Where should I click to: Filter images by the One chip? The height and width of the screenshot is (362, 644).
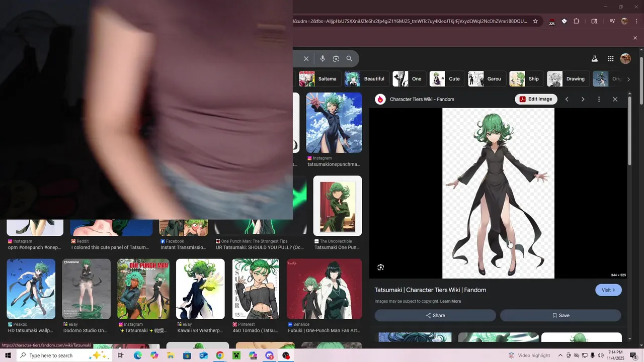tap(409, 79)
